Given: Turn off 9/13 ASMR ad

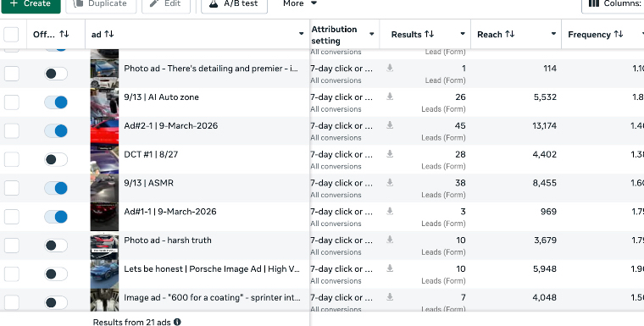Looking at the screenshot, I should [56, 188].
